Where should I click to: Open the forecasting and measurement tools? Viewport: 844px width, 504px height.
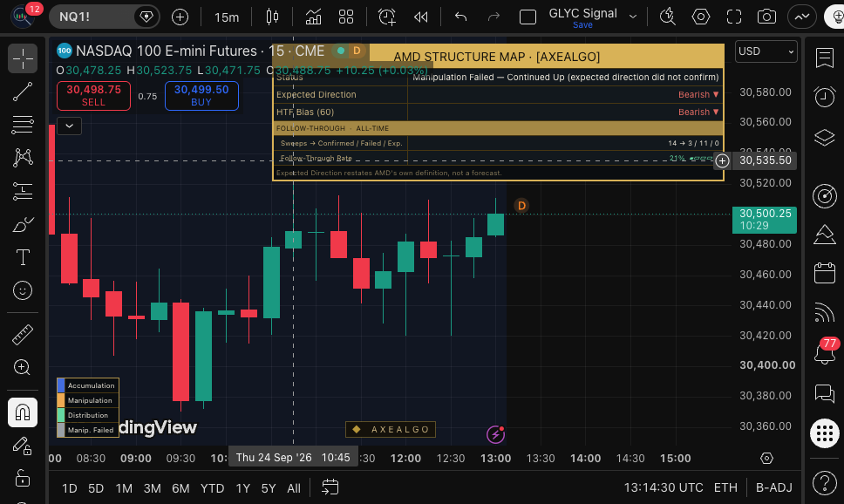click(x=23, y=191)
